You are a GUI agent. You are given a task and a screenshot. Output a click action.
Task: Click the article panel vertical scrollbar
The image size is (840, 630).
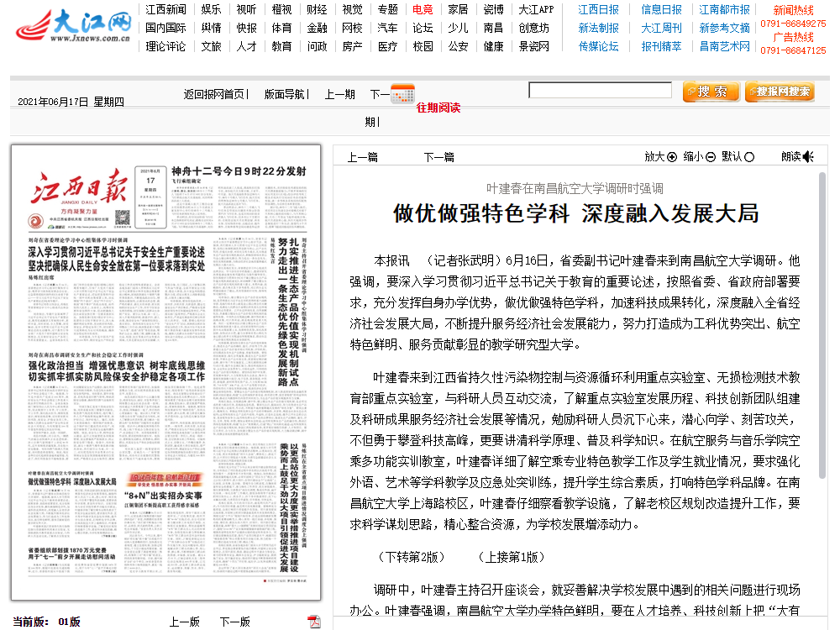[823, 378]
